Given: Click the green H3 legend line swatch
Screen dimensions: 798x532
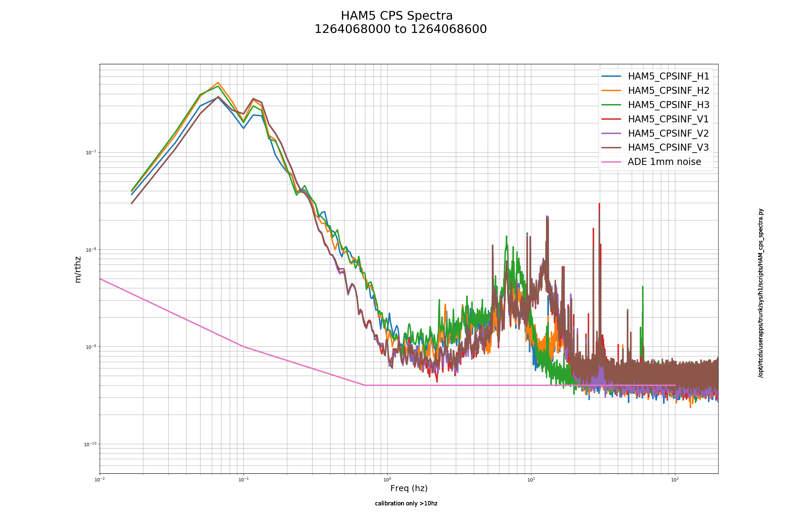Looking at the screenshot, I should point(611,105).
